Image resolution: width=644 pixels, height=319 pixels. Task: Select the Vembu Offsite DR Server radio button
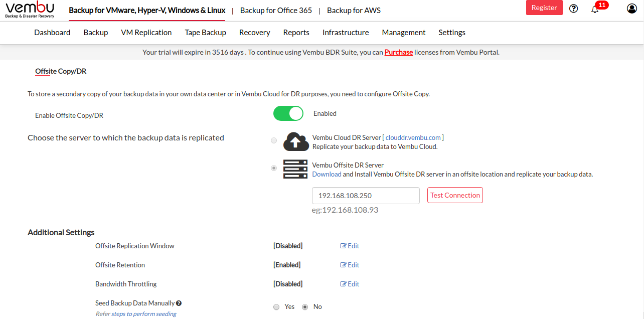point(274,168)
